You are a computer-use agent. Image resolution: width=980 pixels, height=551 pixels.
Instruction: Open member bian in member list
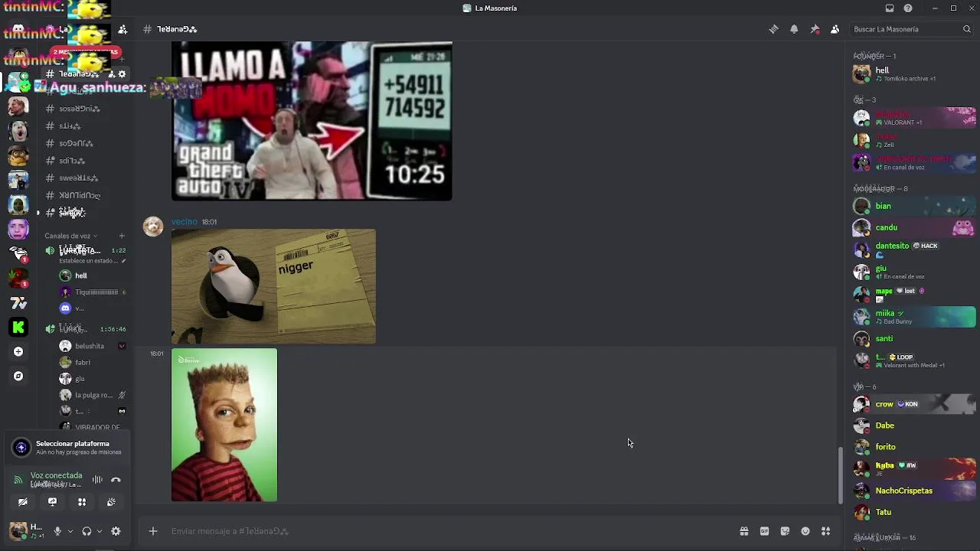point(915,206)
